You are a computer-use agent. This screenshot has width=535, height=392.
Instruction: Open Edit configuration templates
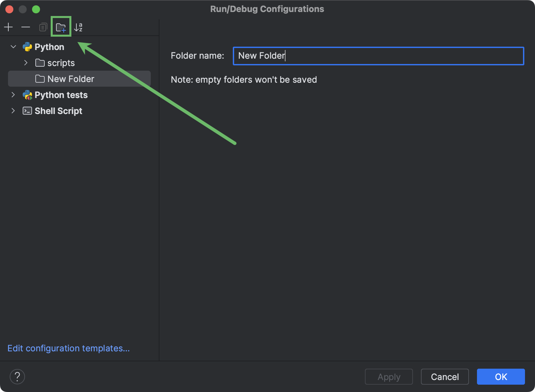(68, 348)
